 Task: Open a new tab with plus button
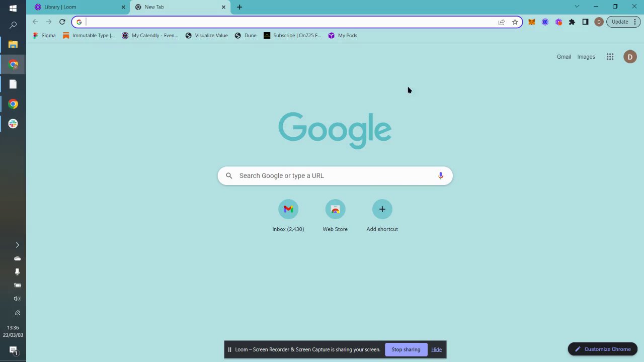point(239,7)
